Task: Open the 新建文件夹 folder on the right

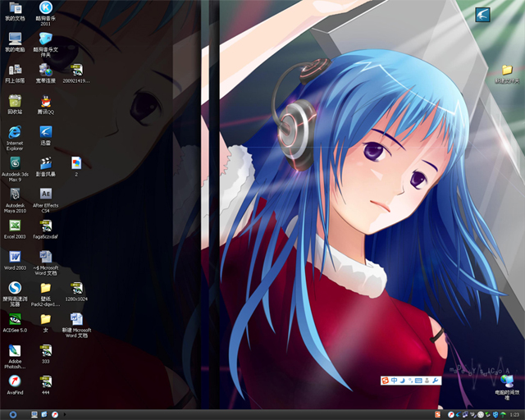Action: [507, 74]
